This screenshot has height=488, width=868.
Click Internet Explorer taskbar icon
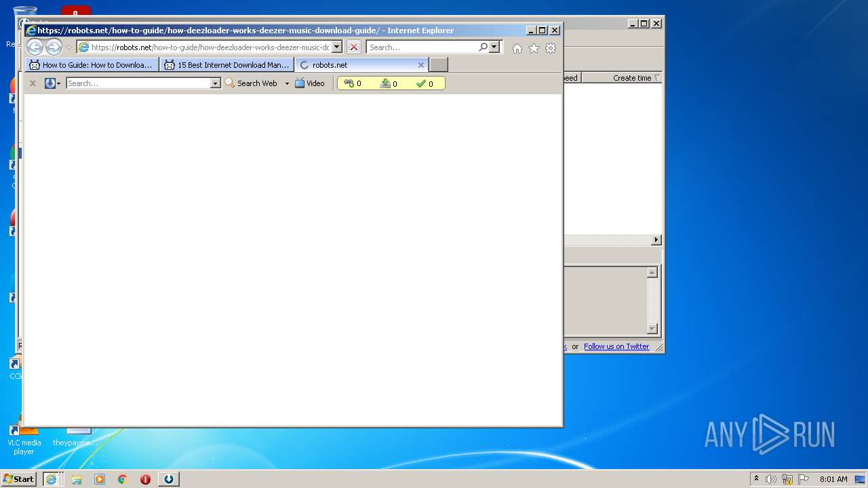pyautogui.click(x=52, y=479)
